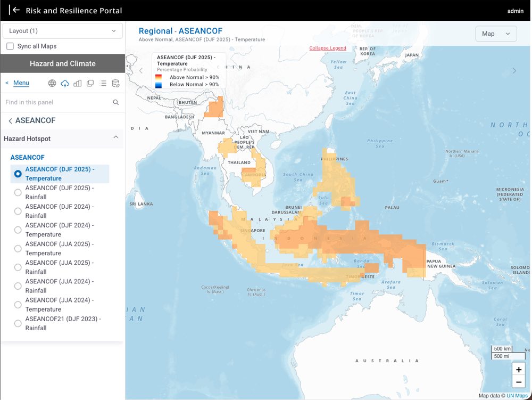Screen dimensions: 532x400
Task: Select ASEANCOF21 (DJF 2023) - Rainfall radio
Action: tap(18, 323)
